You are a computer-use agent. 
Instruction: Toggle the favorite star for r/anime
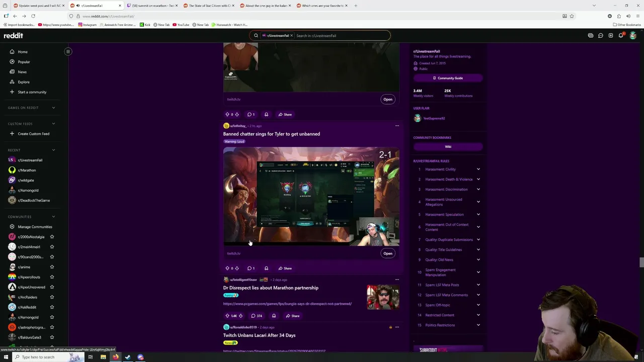tap(52, 267)
